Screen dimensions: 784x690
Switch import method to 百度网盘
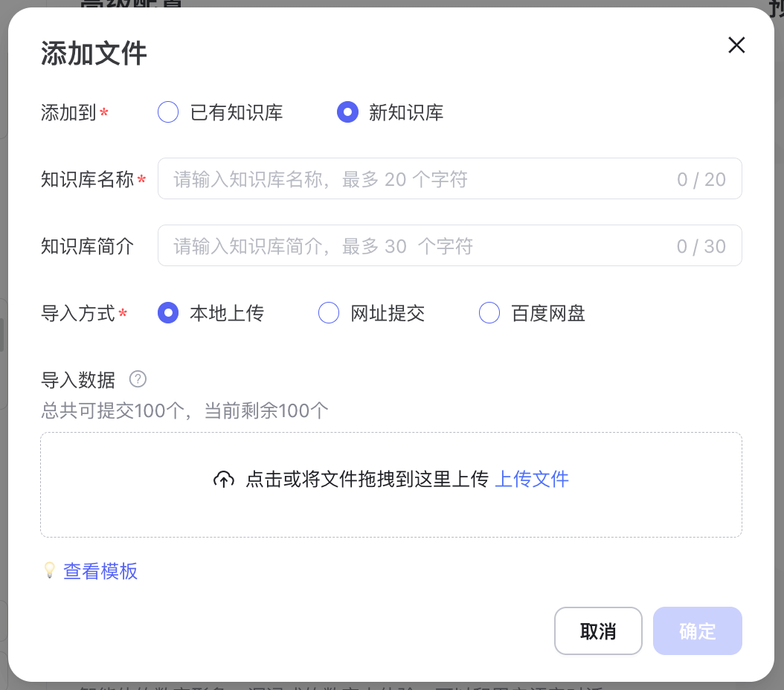[489, 313]
